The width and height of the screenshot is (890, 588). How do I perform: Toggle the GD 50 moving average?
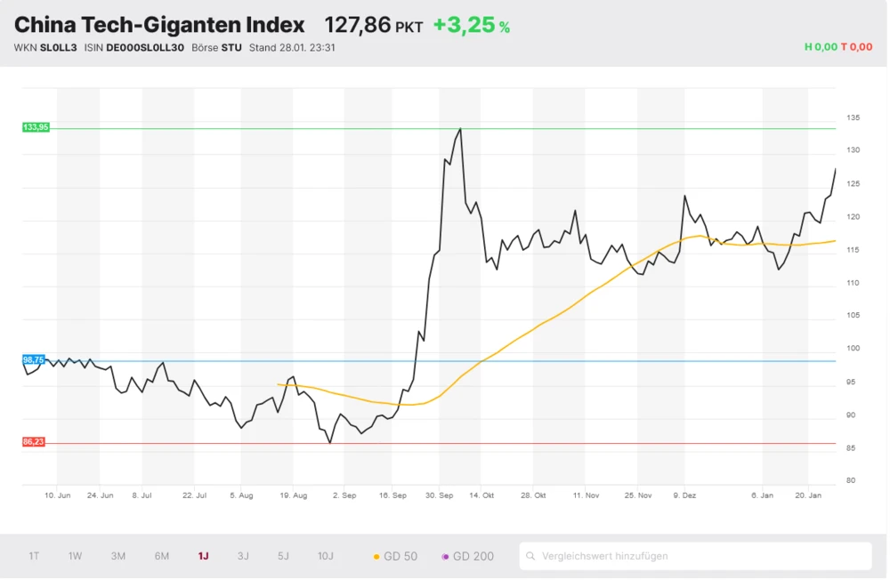coord(398,555)
